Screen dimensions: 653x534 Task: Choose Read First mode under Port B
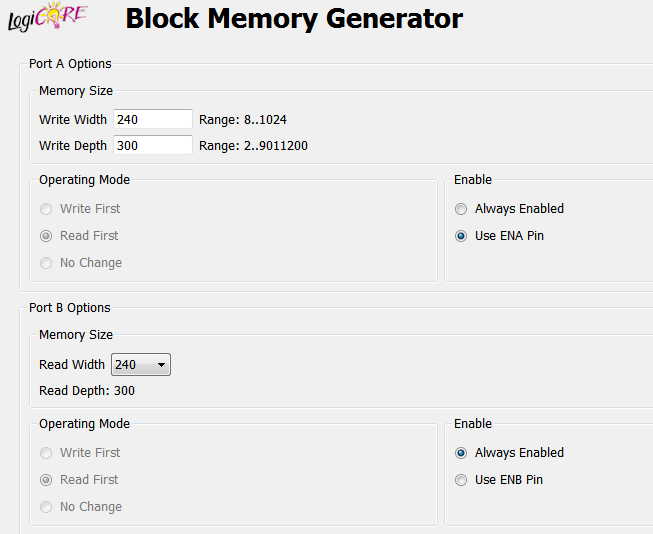(47, 480)
